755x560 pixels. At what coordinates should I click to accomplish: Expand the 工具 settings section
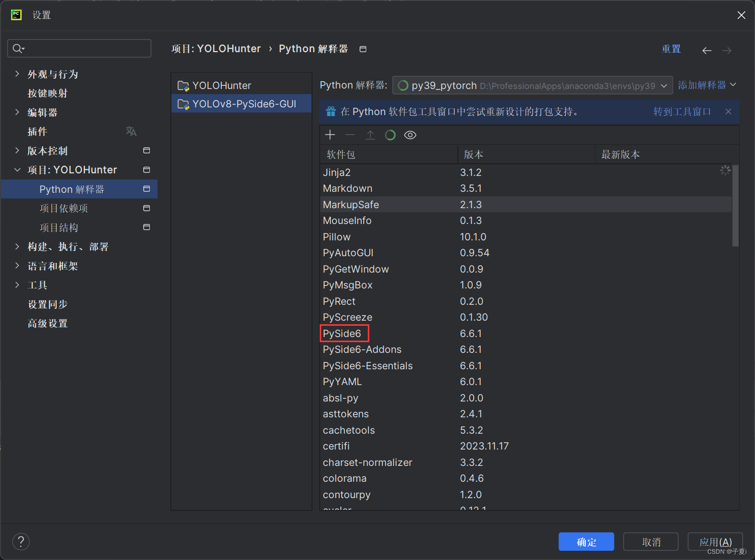coord(17,285)
